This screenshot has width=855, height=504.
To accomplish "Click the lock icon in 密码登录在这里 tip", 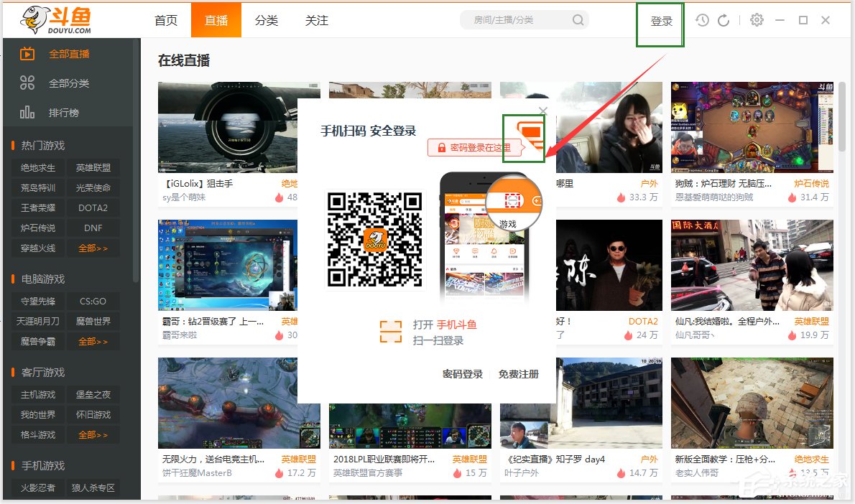I will click(x=442, y=148).
